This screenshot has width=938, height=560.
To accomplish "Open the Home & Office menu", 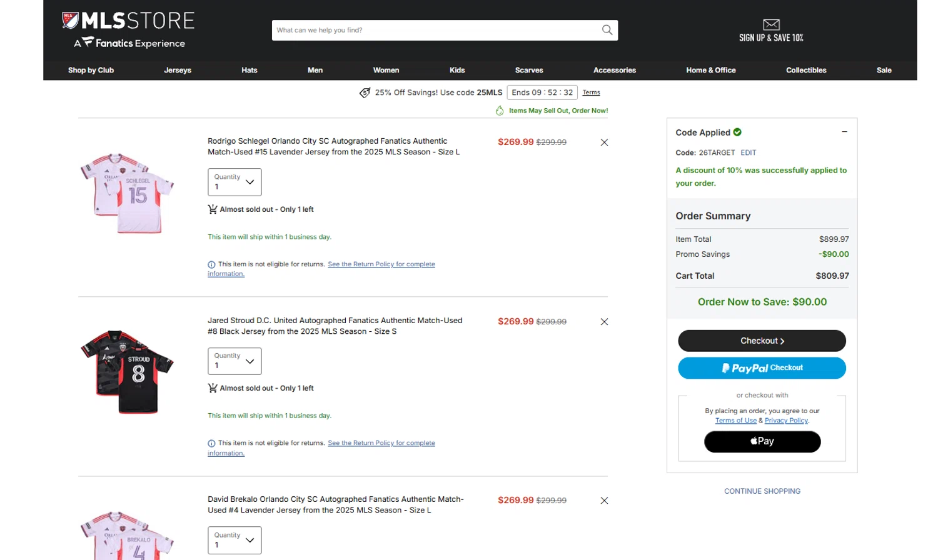I will coord(711,70).
